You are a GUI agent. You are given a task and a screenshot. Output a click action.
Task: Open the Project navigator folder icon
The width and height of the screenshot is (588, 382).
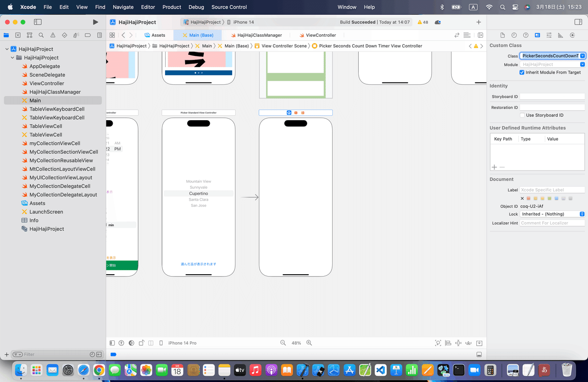click(6, 35)
